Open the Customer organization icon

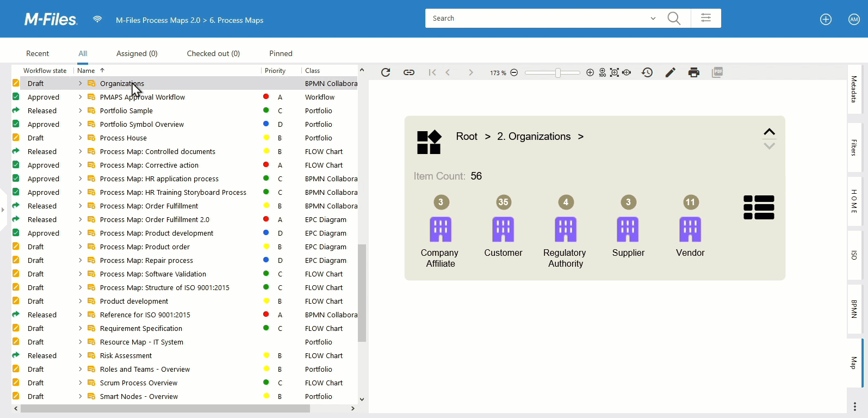[x=503, y=229]
